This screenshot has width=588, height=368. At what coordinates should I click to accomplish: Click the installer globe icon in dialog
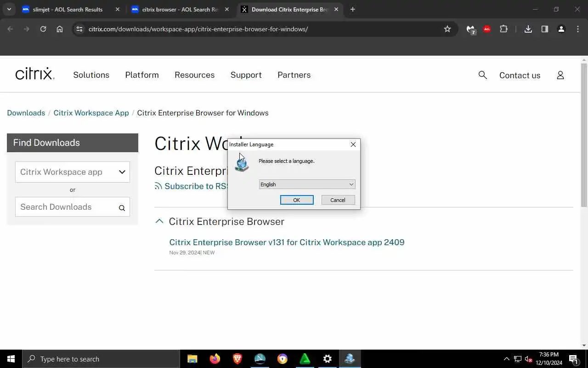pos(242,164)
